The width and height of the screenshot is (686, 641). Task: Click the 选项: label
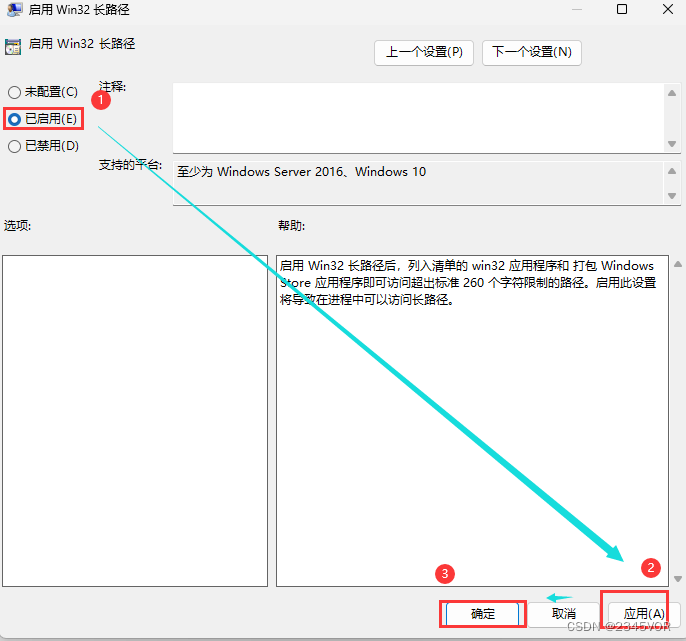tap(18, 226)
